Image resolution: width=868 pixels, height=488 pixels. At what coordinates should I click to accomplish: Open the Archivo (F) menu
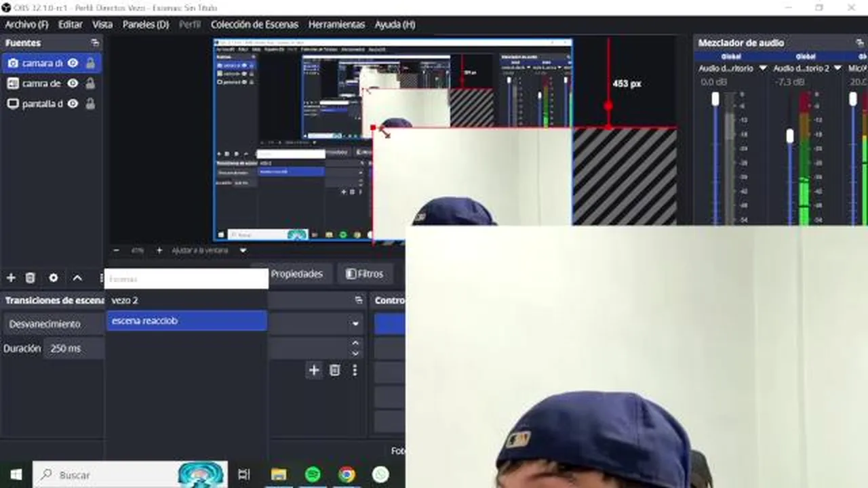point(26,24)
